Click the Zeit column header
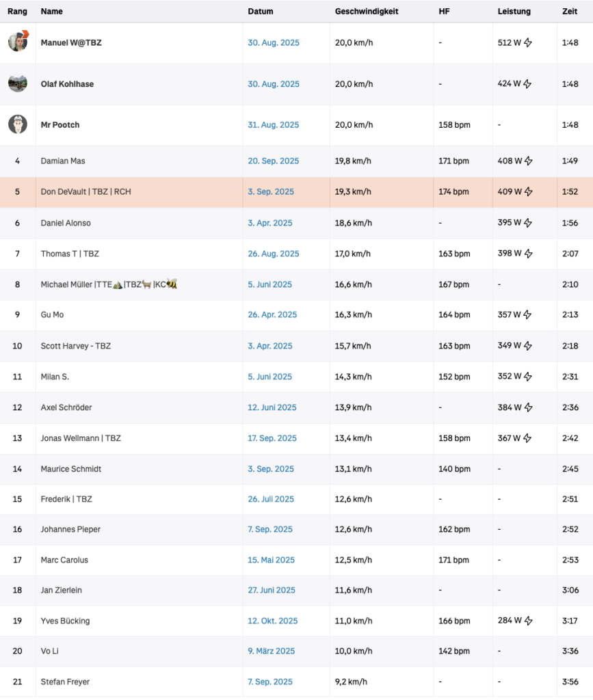This screenshot has height=700, width=593. (x=569, y=12)
